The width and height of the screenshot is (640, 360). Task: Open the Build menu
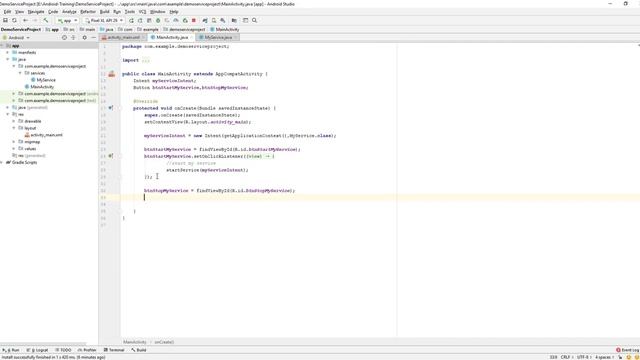point(104,12)
